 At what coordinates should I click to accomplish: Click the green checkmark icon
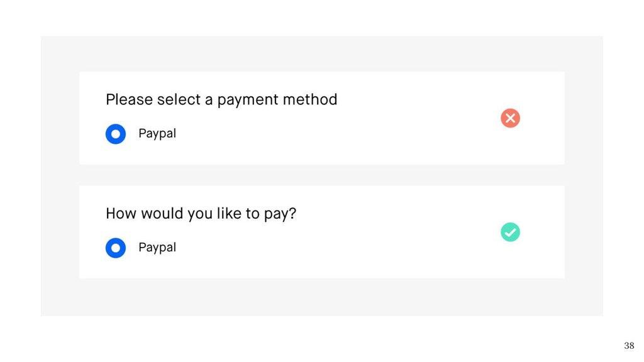(510, 233)
